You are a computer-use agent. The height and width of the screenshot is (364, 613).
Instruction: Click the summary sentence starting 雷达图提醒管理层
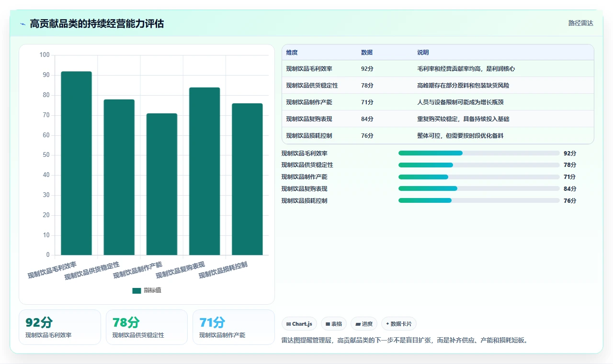pyautogui.click(x=406, y=341)
